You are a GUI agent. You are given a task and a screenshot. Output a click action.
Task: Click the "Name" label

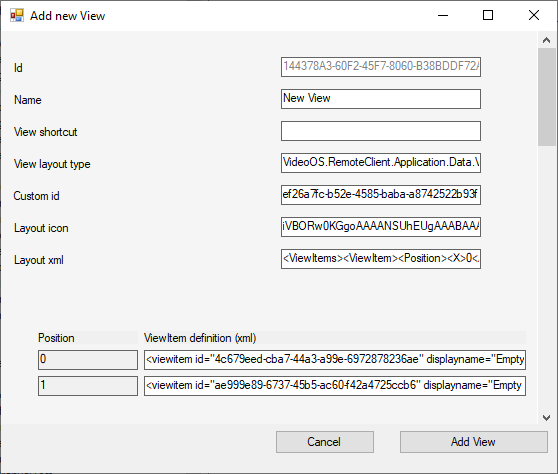(x=28, y=100)
